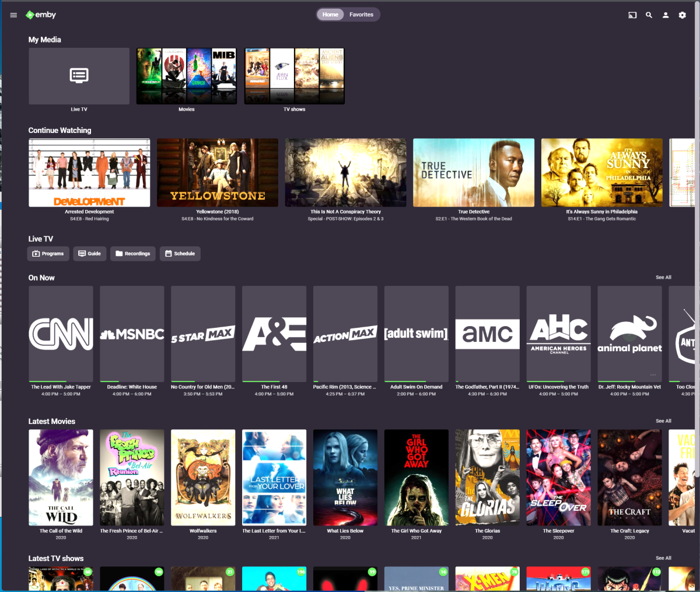The height and width of the screenshot is (592, 700).
Task: Click the My Media section heading
Action: (x=45, y=40)
